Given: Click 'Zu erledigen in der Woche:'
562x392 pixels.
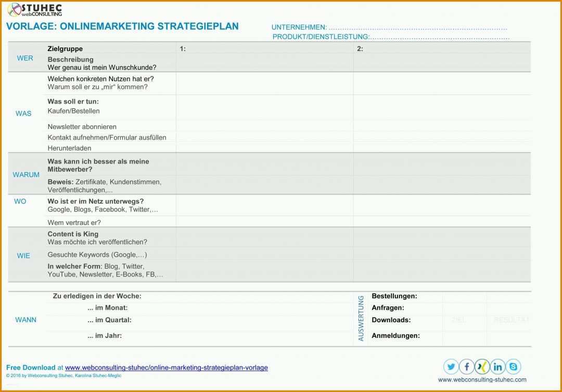Looking at the screenshot, I should coord(97,296).
